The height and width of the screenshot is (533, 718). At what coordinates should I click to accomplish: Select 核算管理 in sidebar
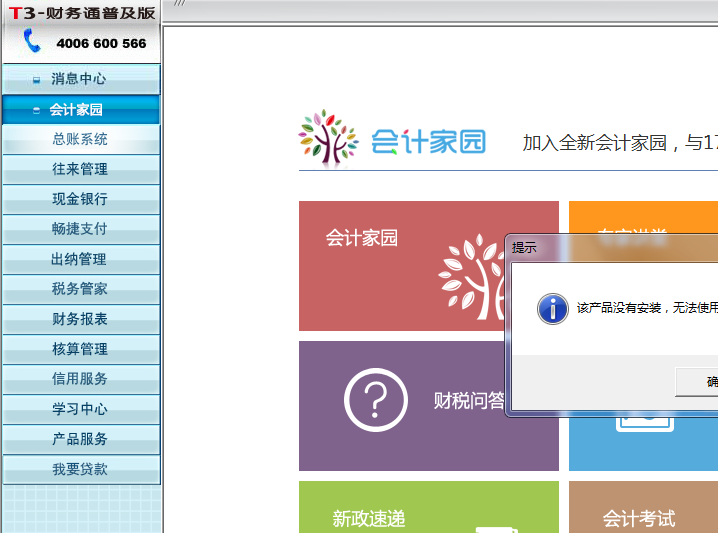coord(82,349)
